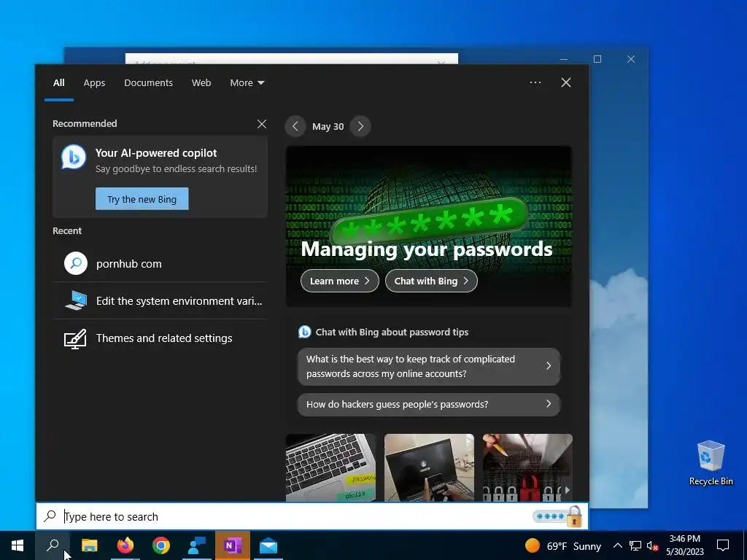747x560 pixels.
Task: Open OneNote from the taskbar
Action: (233, 545)
